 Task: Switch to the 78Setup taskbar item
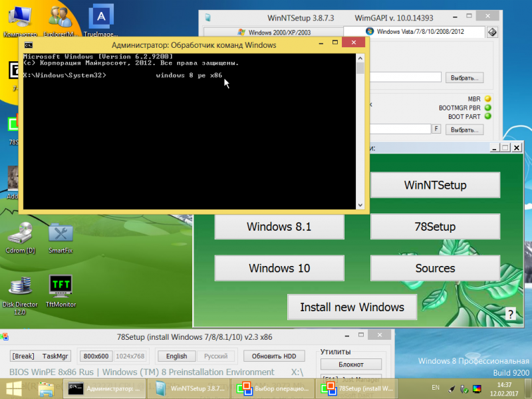[x=357, y=389]
